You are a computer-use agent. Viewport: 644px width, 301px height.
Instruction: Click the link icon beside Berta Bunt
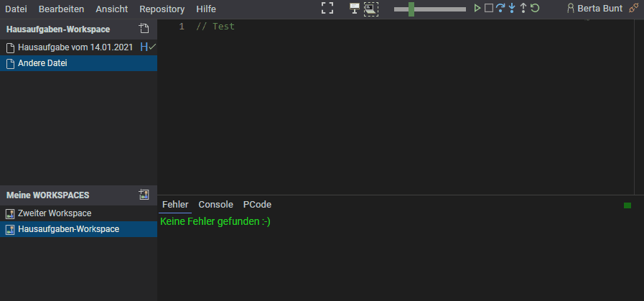(633, 9)
